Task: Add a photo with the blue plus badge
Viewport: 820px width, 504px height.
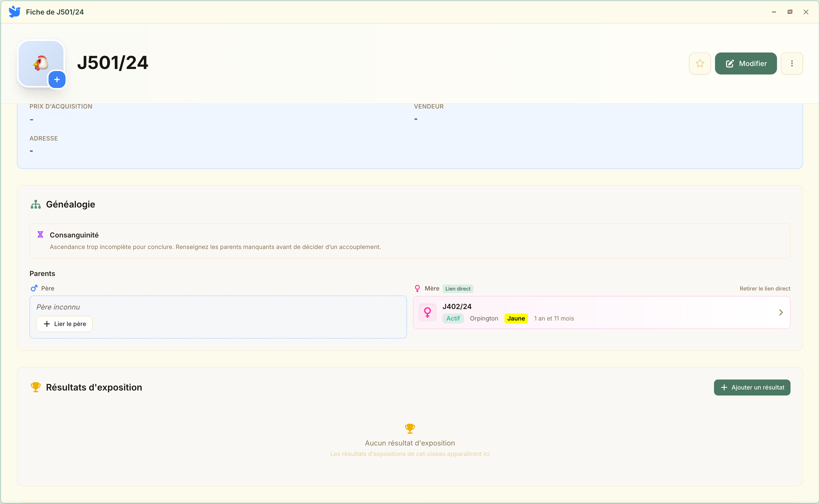Action: (57, 80)
